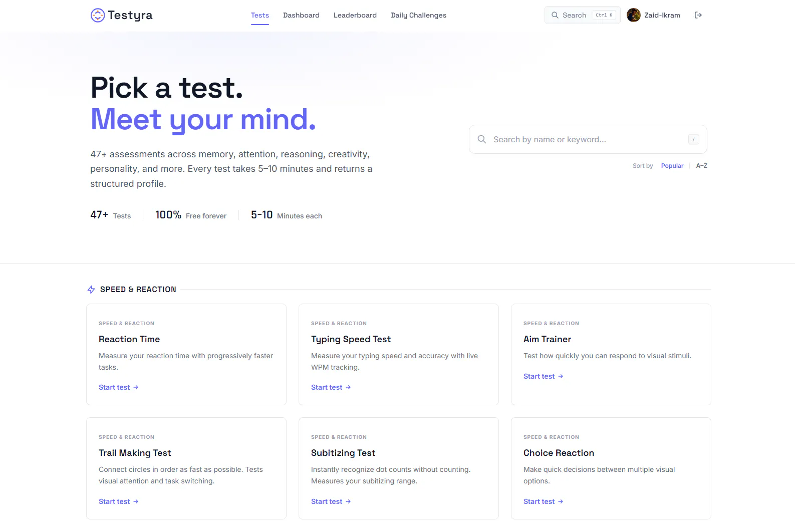Click the Zaid-Ikram username
Image resolution: width=795 pixels, height=532 pixels.
tap(662, 15)
